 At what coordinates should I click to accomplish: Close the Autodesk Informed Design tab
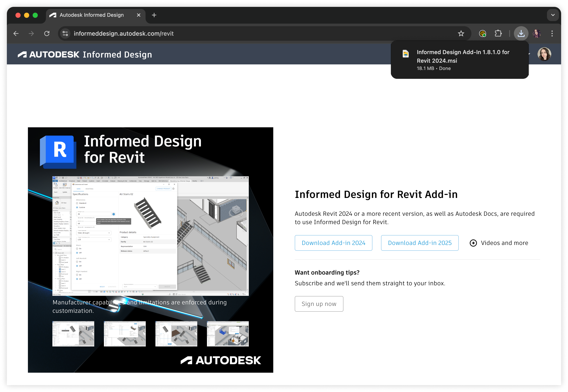(x=138, y=15)
